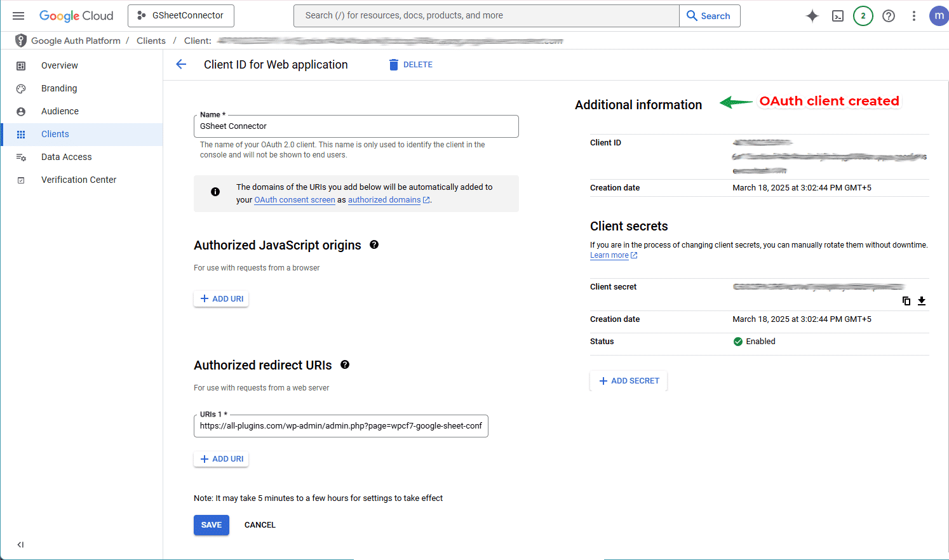The height and width of the screenshot is (560, 949).
Task: Click the Data Access settings icon
Action: tap(21, 157)
